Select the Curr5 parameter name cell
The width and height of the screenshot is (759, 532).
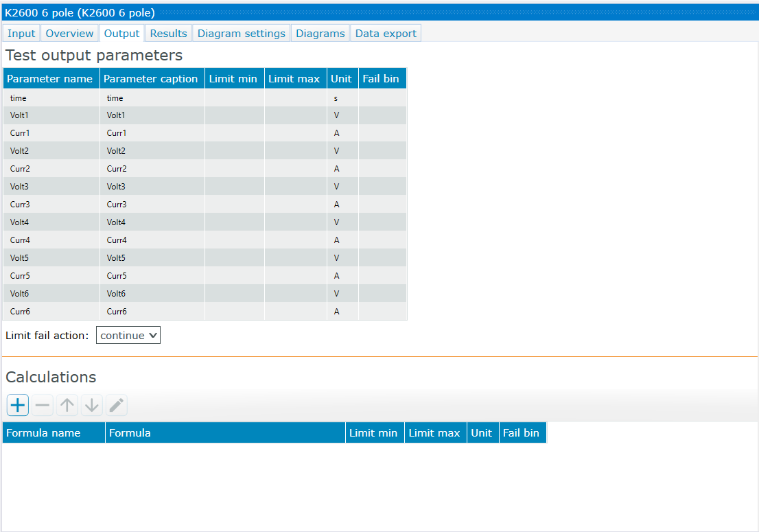(x=51, y=276)
